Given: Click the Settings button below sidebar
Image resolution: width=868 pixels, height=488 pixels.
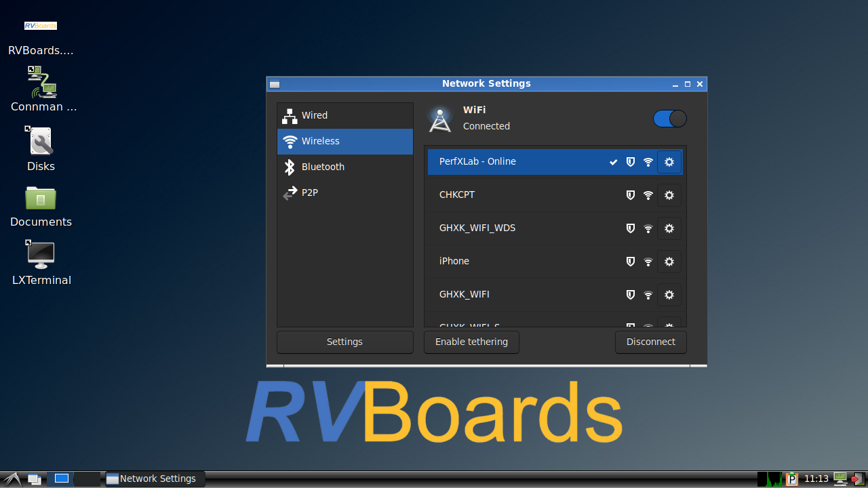Looking at the screenshot, I should point(344,342).
